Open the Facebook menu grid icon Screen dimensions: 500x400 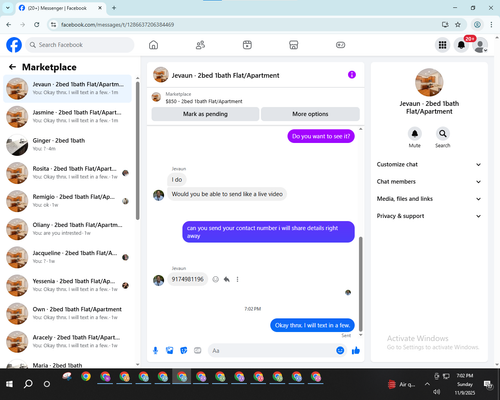442,45
